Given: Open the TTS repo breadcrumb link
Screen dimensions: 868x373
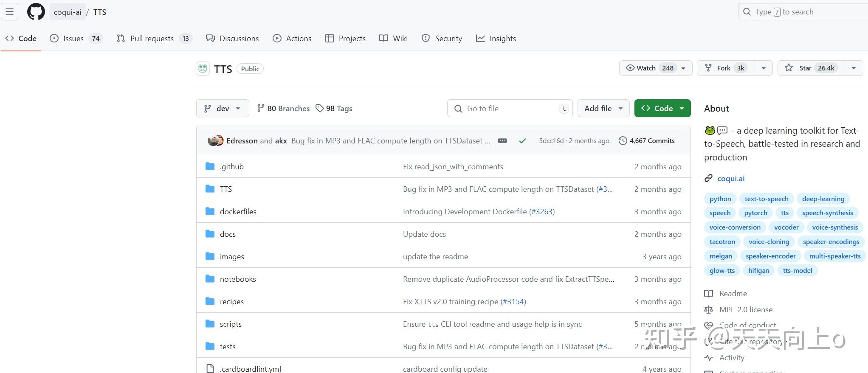Looking at the screenshot, I should pyautogui.click(x=100, y=12).
